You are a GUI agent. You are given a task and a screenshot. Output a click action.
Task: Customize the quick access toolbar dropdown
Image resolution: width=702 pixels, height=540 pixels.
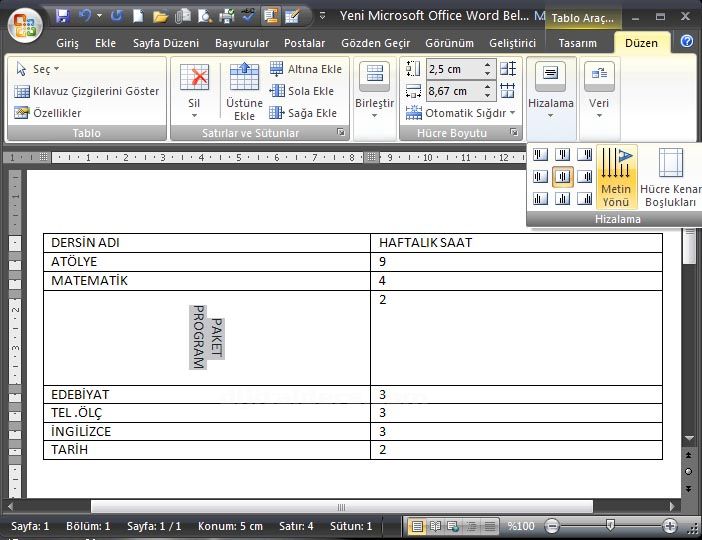[322, 16]
